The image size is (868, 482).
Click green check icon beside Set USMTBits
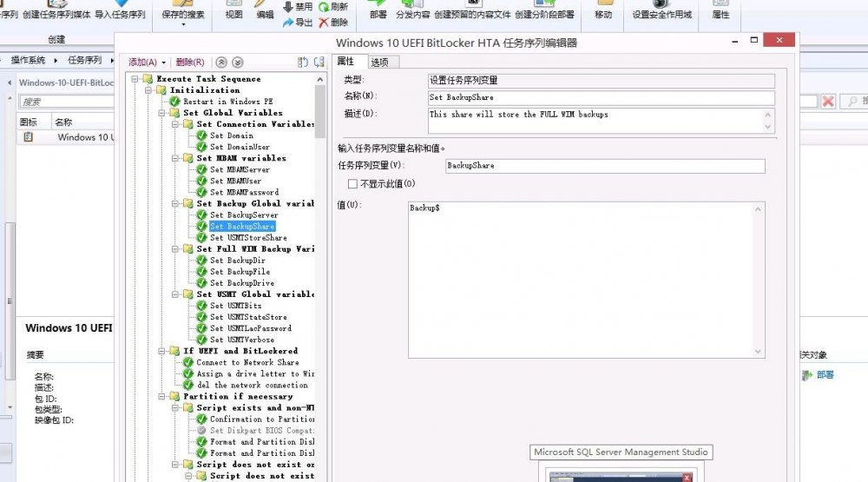pyautogui.click(x=201, y=306)
